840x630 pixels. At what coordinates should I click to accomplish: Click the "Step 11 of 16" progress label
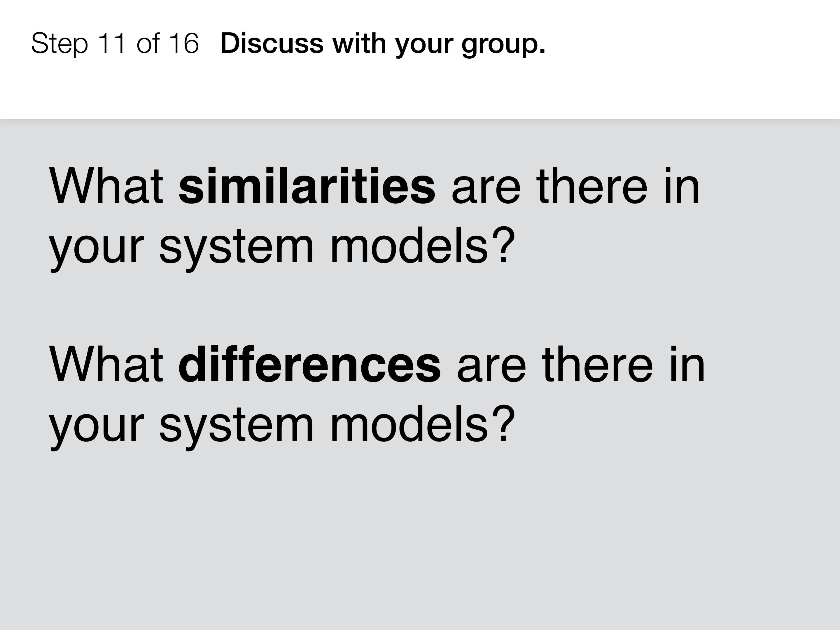pos(115,44)
